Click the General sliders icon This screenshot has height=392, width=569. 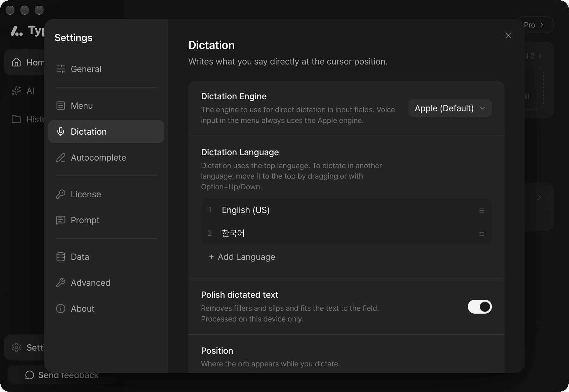[61, 69]
